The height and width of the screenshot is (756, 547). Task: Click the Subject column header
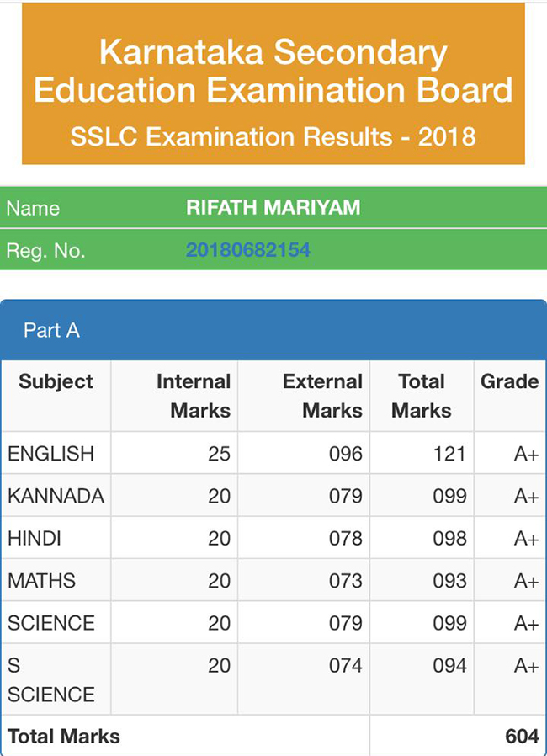point(56,381)
